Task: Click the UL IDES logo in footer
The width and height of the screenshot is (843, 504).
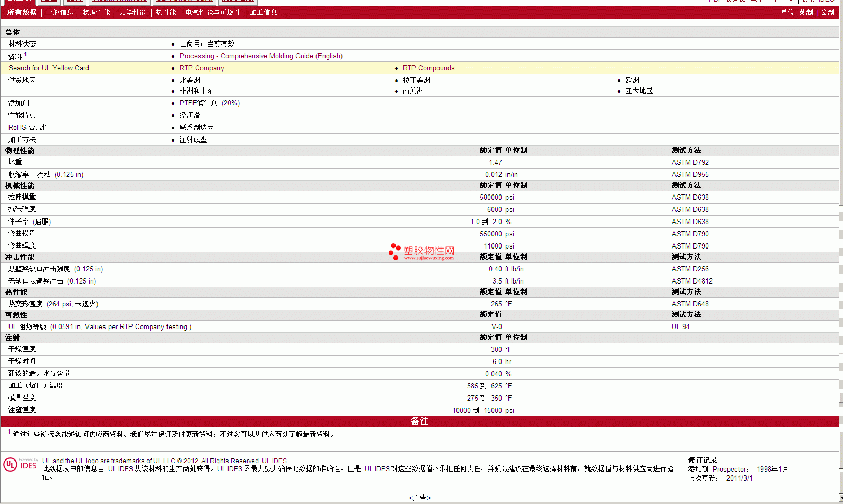Action: [x=20, y=465]
